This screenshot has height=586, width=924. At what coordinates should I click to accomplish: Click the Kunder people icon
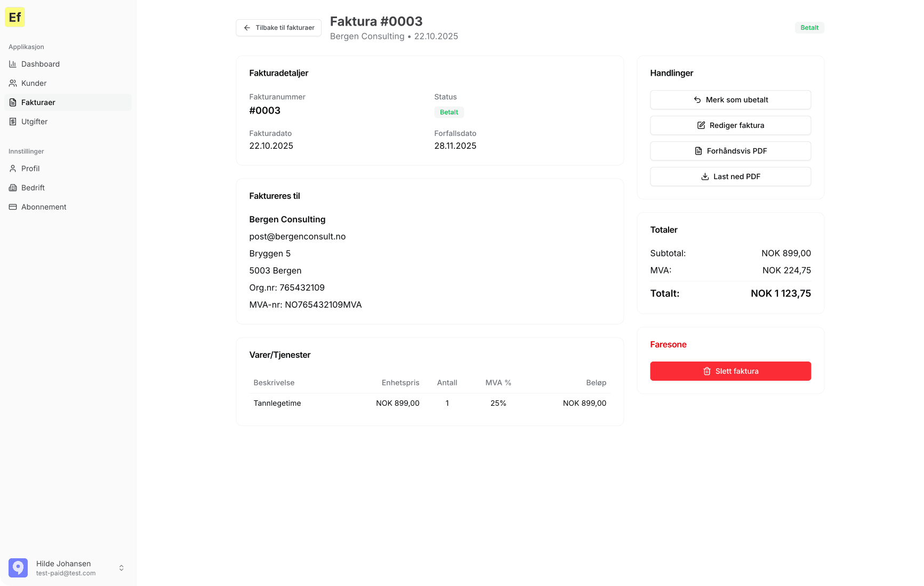pos(13,83)
